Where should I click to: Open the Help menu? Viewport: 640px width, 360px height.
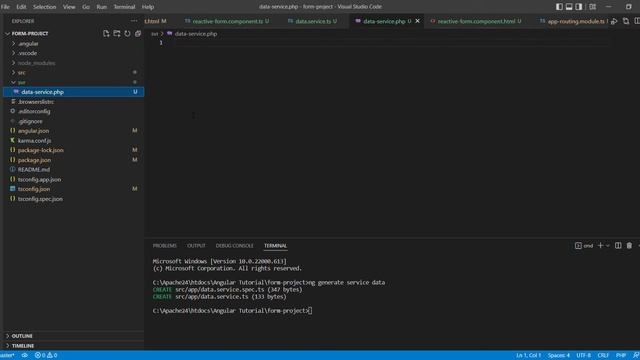[x=148, y=7]
